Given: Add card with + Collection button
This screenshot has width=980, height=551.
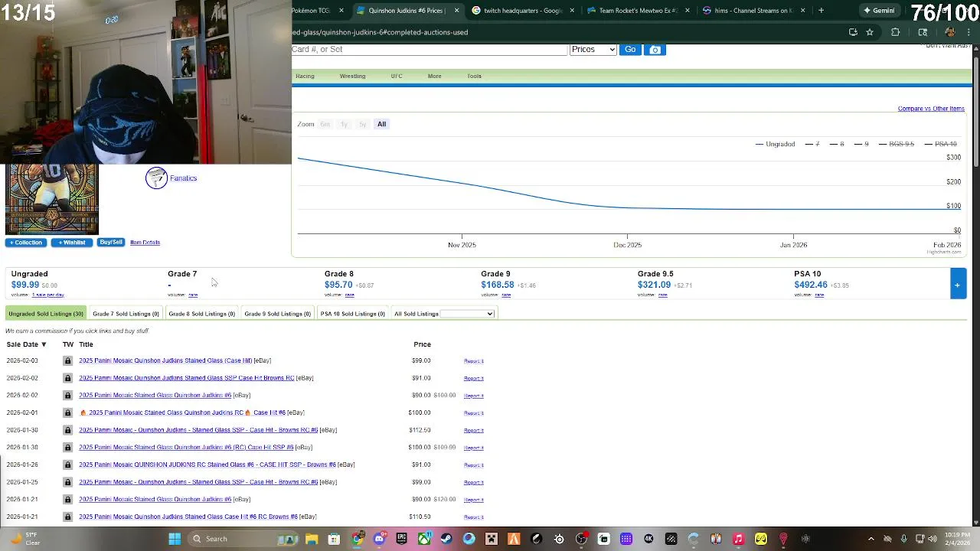Looking at the screenshot, I should click(x=26, y=243).
